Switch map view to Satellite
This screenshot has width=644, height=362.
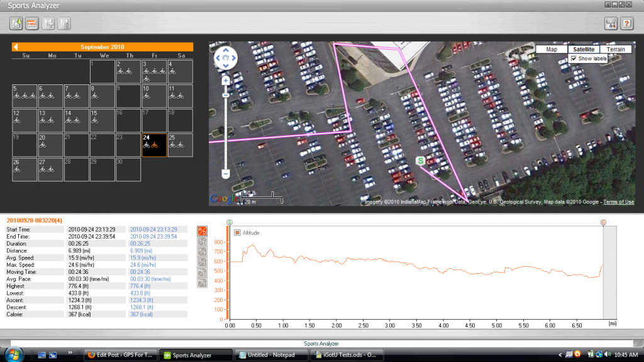584,49
